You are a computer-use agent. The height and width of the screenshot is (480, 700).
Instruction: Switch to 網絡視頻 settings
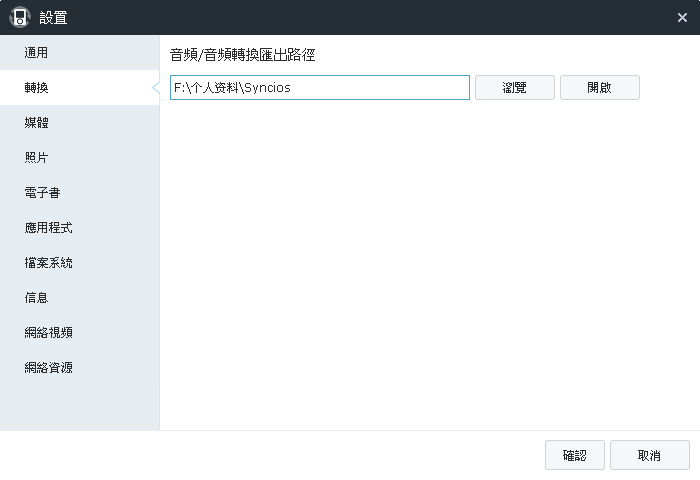coord(49,333)
